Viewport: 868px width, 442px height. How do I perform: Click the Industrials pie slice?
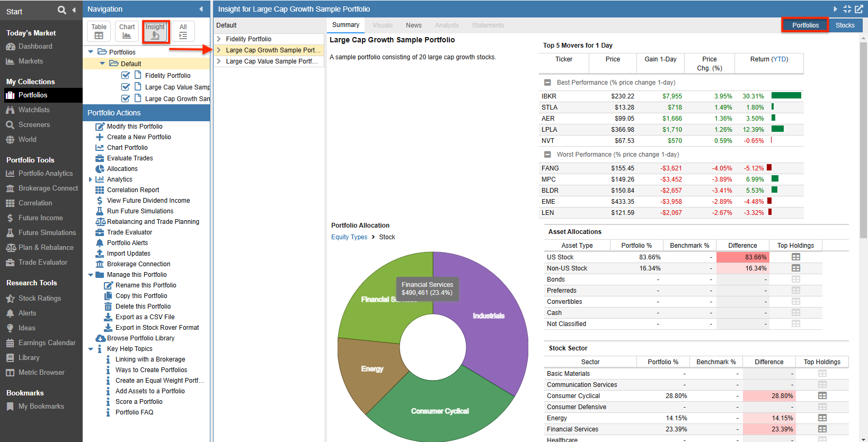tap(488, 316)
